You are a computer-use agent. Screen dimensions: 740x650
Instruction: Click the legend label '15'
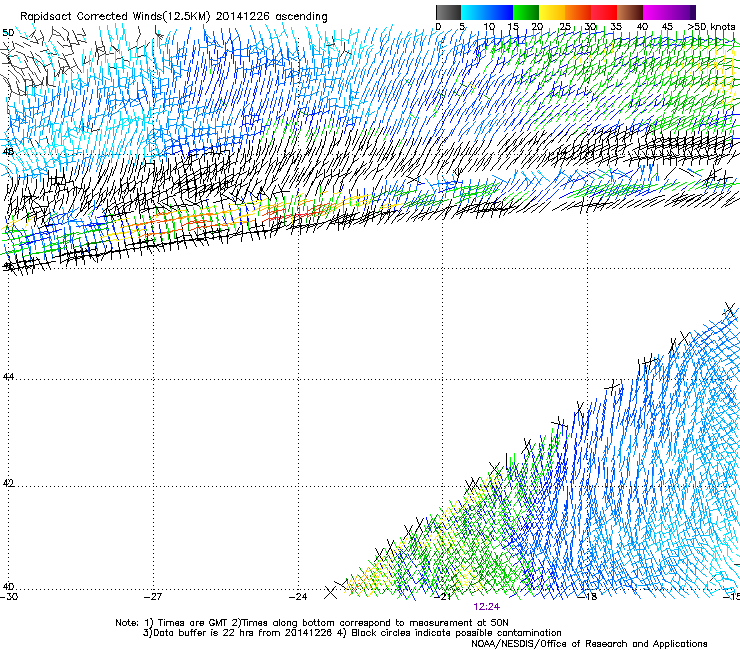[513, 27]
